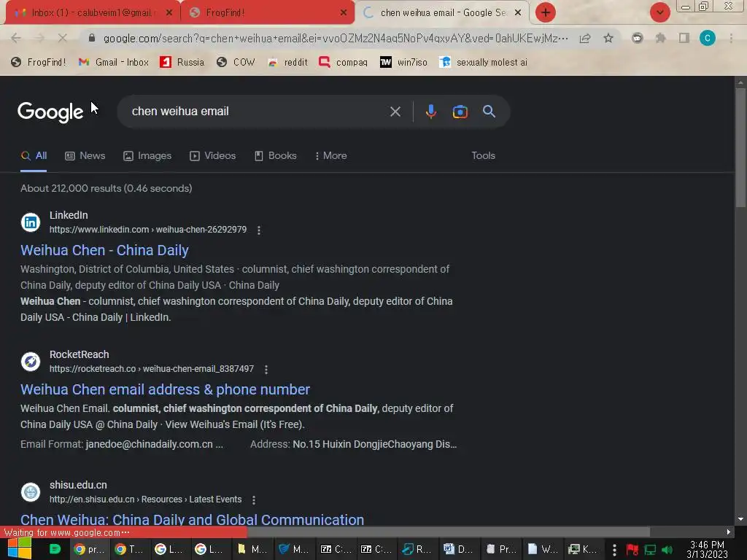The height and width of the screenshot is (560, 747).
Task: Open the tab search dropdown arrow
Action: [x=659, y=12]
